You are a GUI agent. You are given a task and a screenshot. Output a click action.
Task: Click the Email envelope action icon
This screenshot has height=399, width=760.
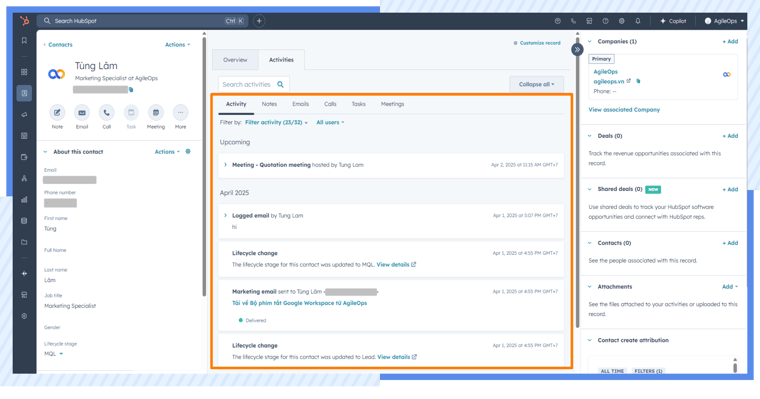82,112
